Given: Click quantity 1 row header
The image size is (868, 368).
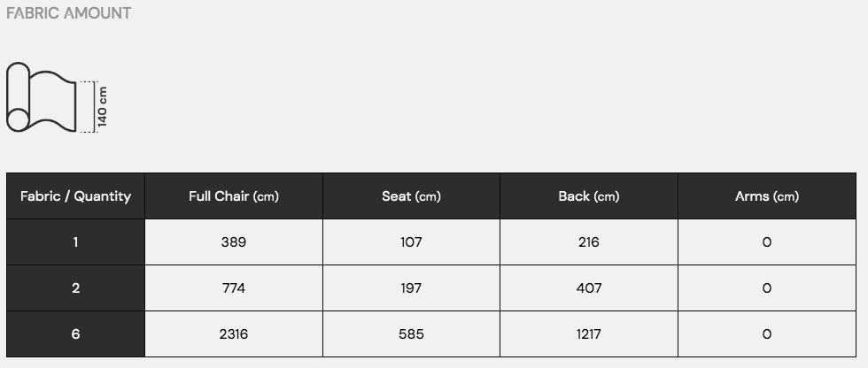Looking at the screenshot, I should (75, 242).
